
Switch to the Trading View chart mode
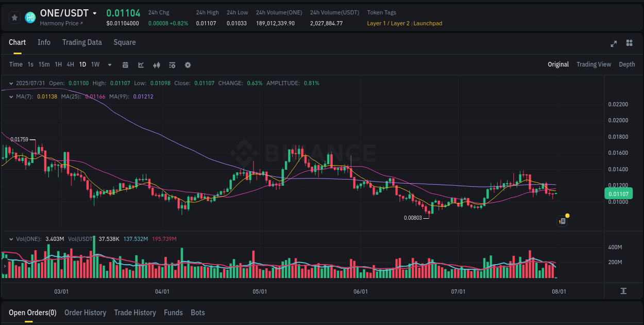click(594, 64)
